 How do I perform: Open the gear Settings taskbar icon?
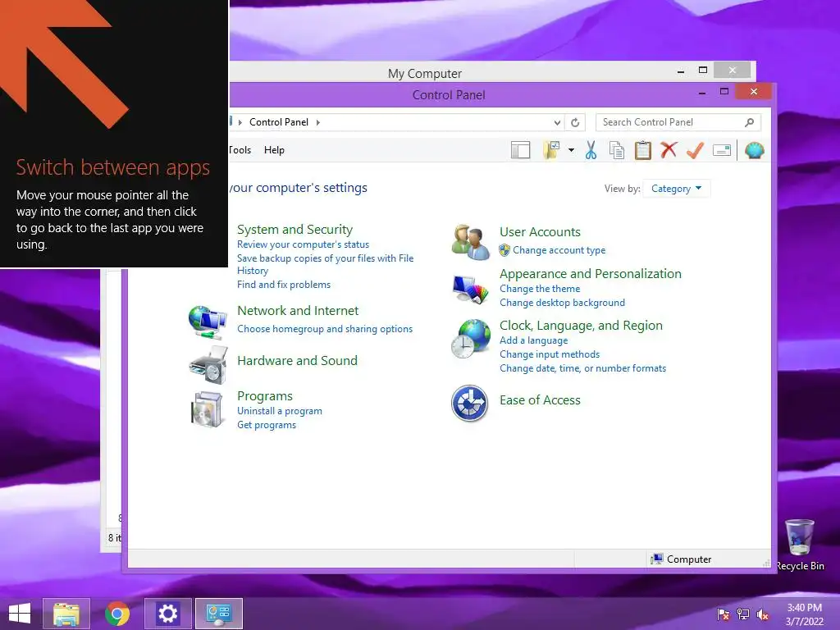tap(167, 614)
